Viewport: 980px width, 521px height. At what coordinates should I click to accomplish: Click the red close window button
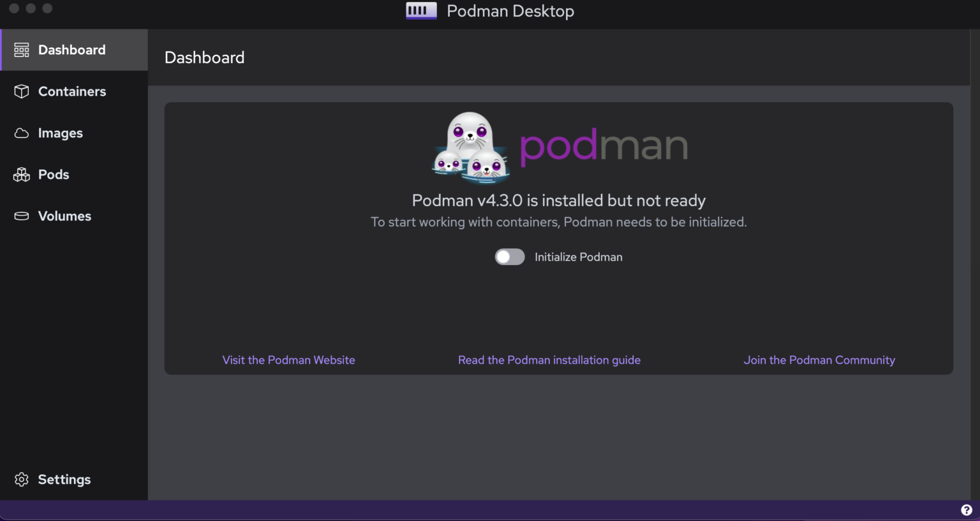coord(14,8)
